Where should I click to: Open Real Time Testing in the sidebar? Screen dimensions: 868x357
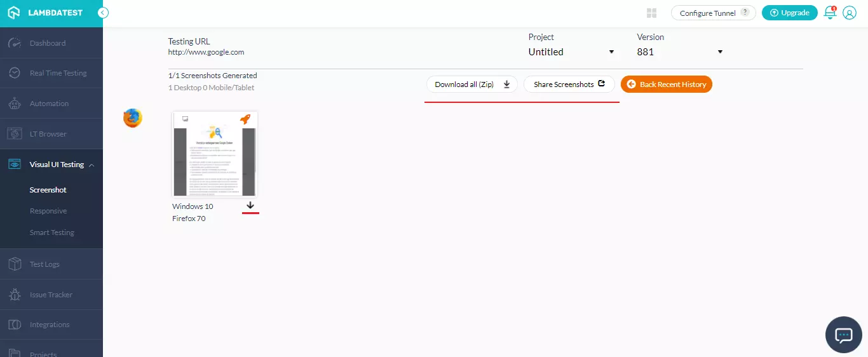pyautogui.click(x=58, y=73)
